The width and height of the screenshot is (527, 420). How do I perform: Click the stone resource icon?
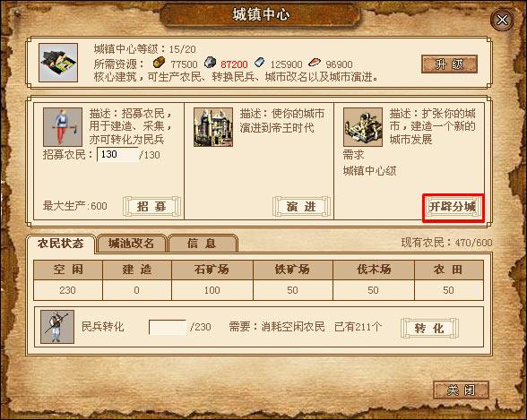pos(210,63)
